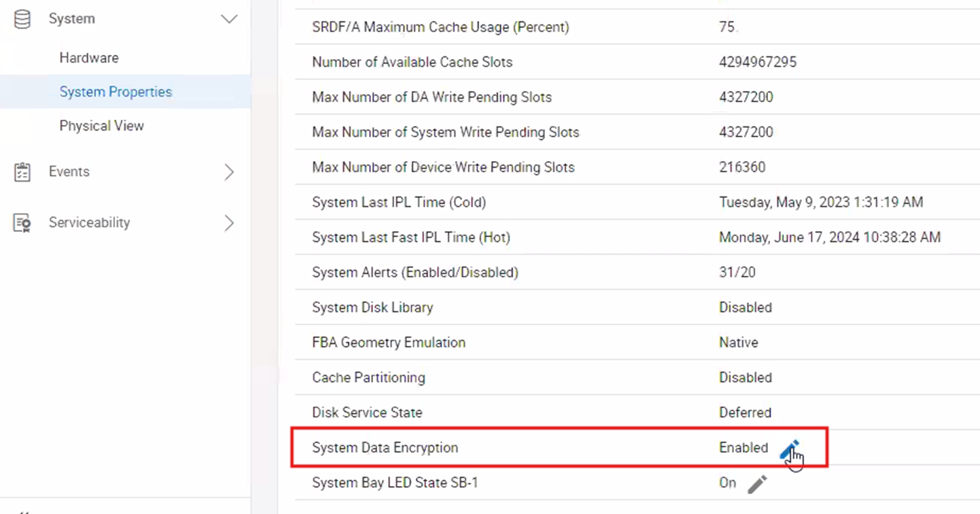The width and height of the screenshot is (980, 514).
Task: Click System Alerts (Enabled/Disabled) label
Action: [415, 273]
